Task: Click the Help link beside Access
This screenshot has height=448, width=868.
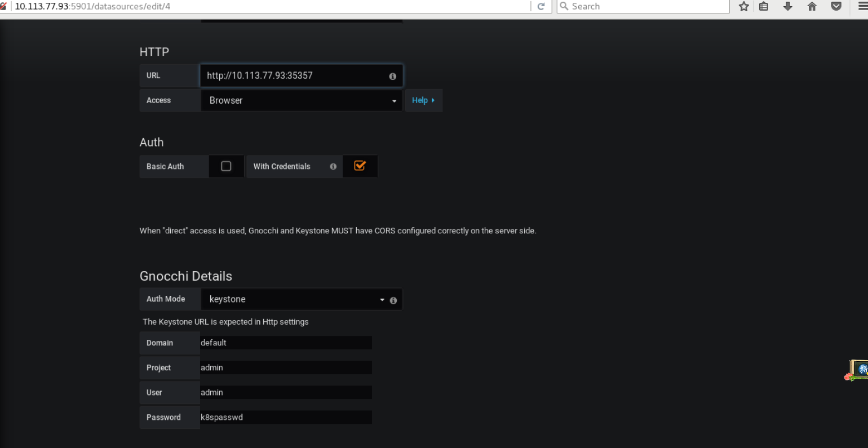Action: tap(420, 100)
